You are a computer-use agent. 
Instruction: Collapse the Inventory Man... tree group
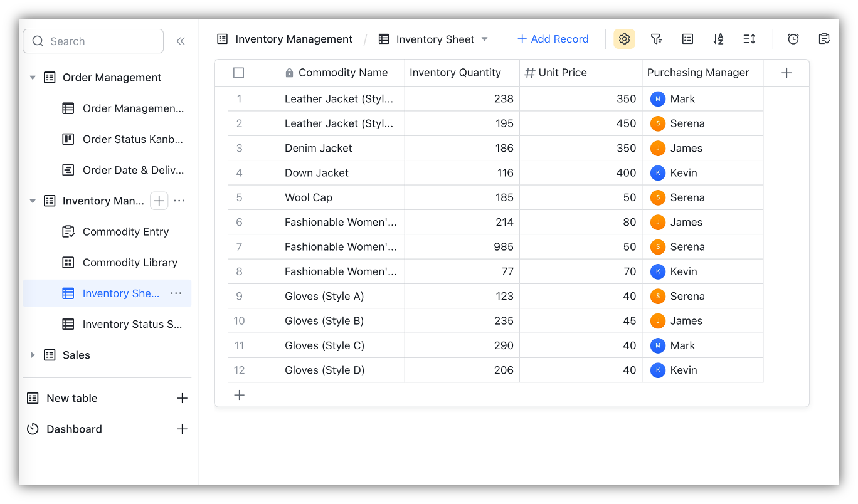(33, 201)
